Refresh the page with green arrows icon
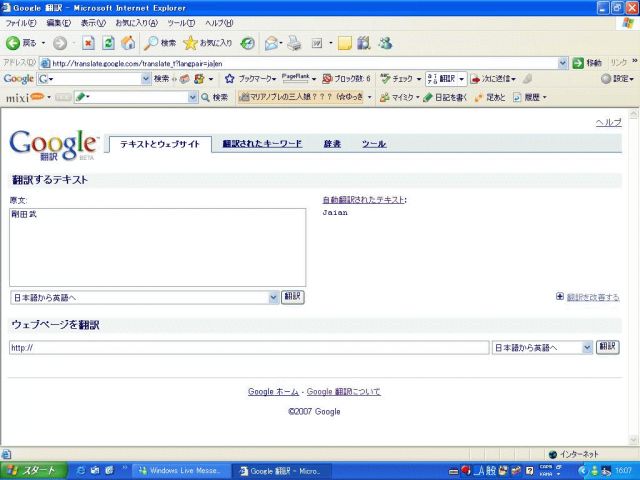This screenshot has width=640, height=480. 108,43
